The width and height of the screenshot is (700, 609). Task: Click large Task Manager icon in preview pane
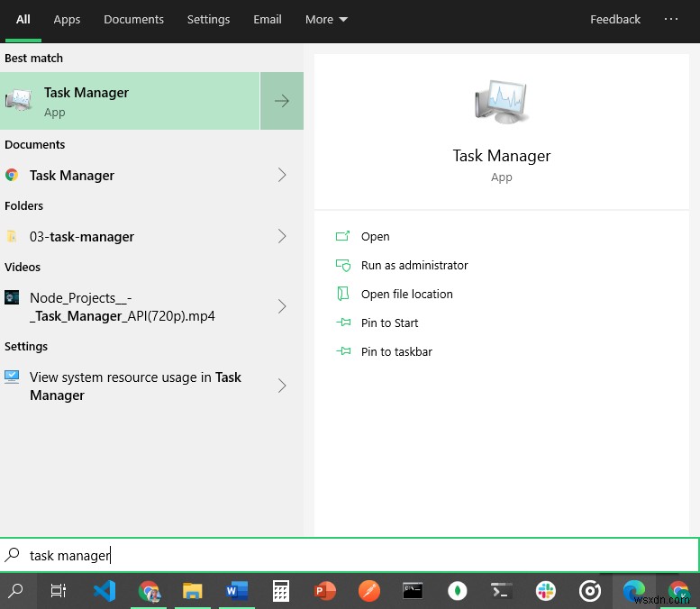point(501,102)
